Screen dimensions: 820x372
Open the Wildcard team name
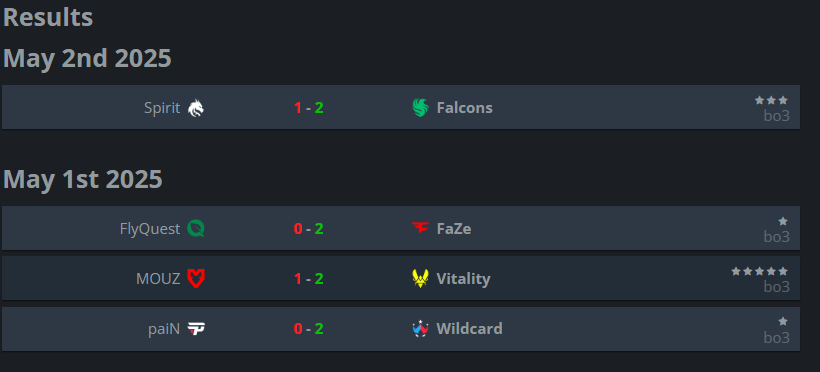point(470,329)
